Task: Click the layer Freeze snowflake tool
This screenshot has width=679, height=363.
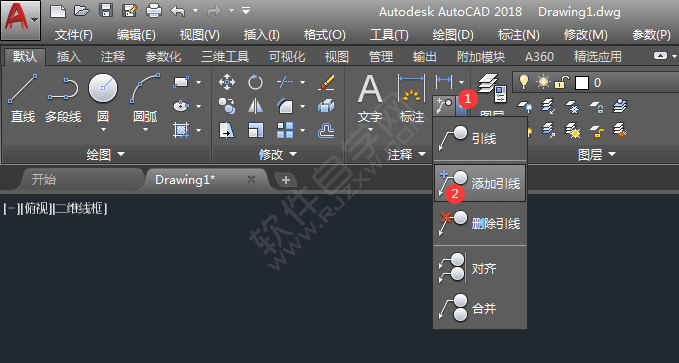Action: click(x=572, y=106)
